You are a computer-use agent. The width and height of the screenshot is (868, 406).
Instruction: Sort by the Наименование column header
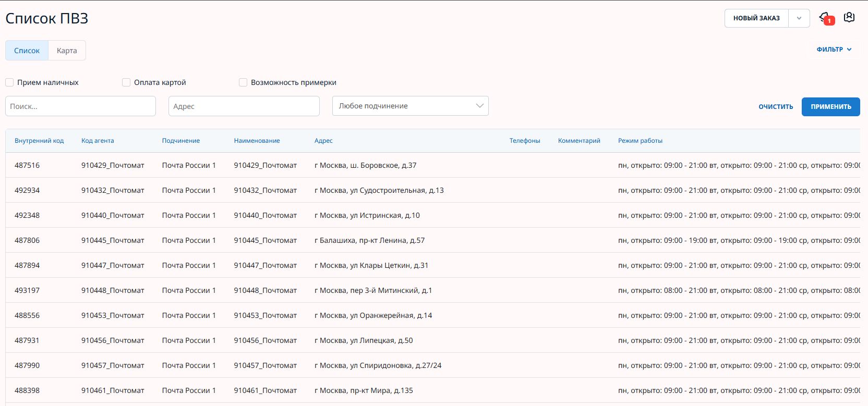[257, 141]
